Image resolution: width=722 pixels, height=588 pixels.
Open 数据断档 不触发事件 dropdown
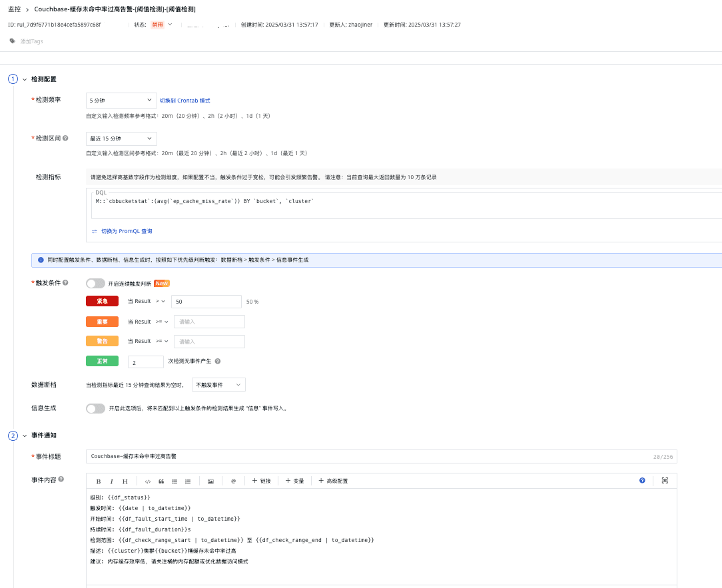[x=218, y=385]
